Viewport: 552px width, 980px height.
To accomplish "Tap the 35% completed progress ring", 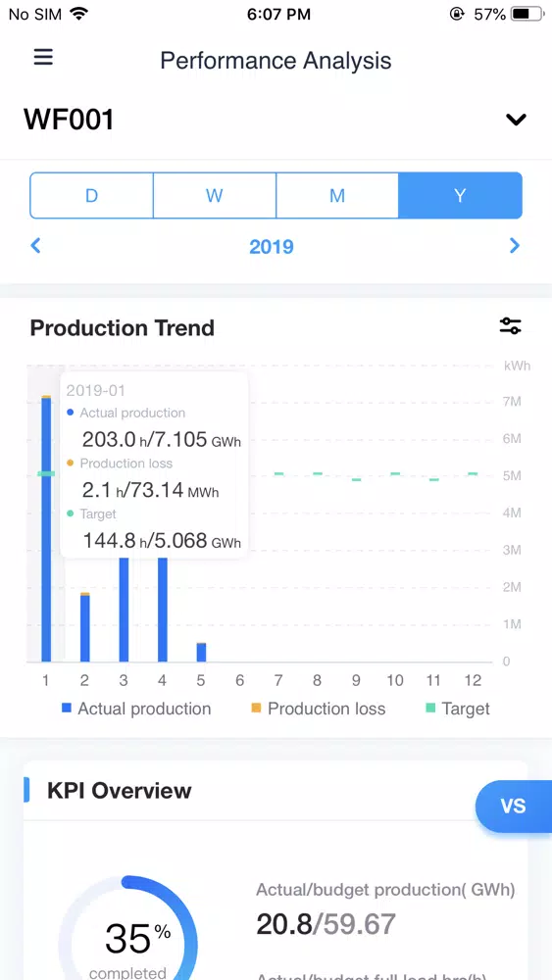I will [x=128, y=928].
